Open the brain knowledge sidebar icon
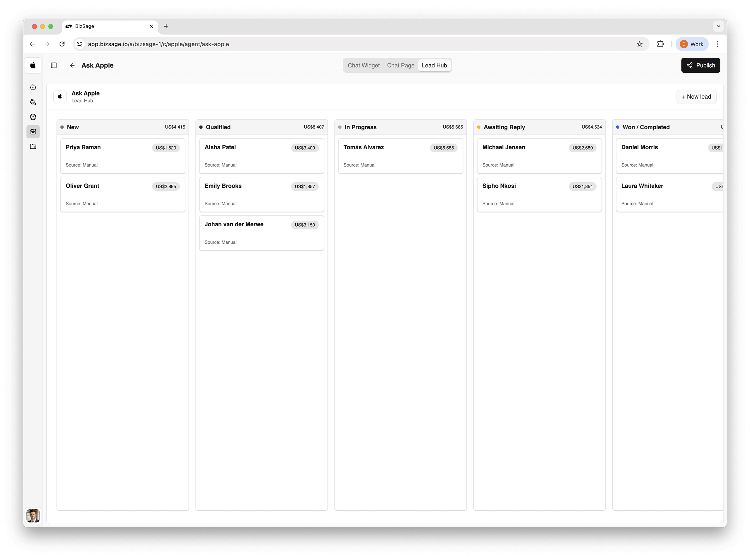750x560 pixels. [33, 117]
